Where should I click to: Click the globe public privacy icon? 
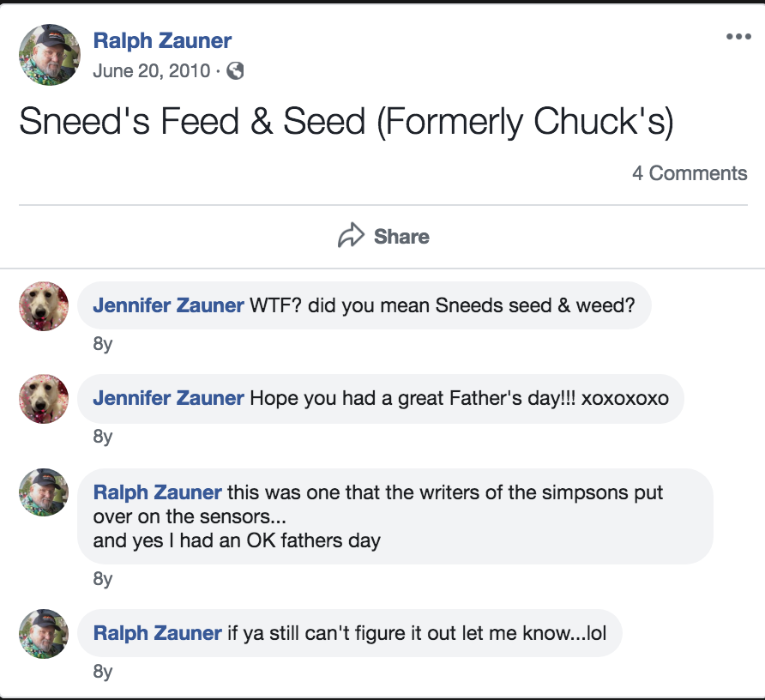235,71
